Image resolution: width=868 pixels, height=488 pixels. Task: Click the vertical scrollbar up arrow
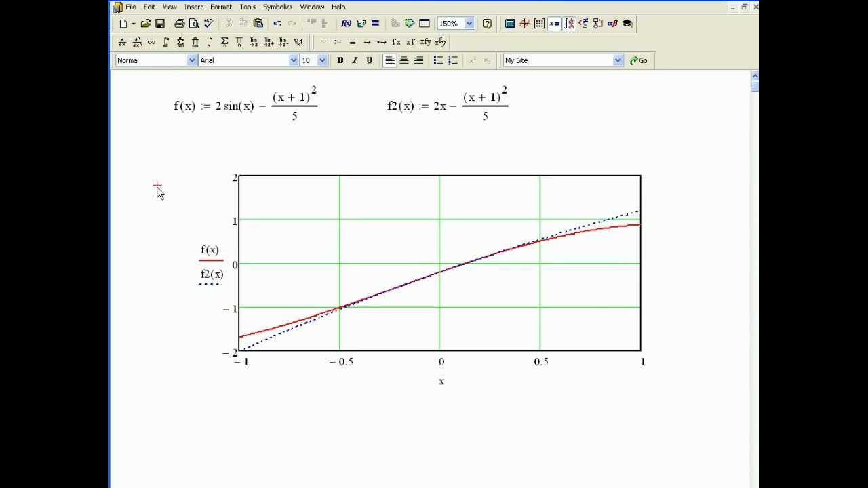coord(755,76)
